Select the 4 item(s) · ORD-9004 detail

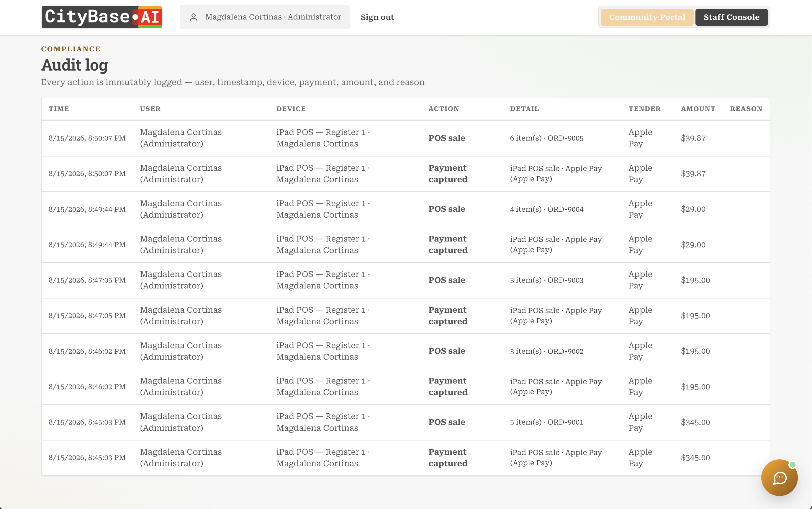tap(547, 209)
